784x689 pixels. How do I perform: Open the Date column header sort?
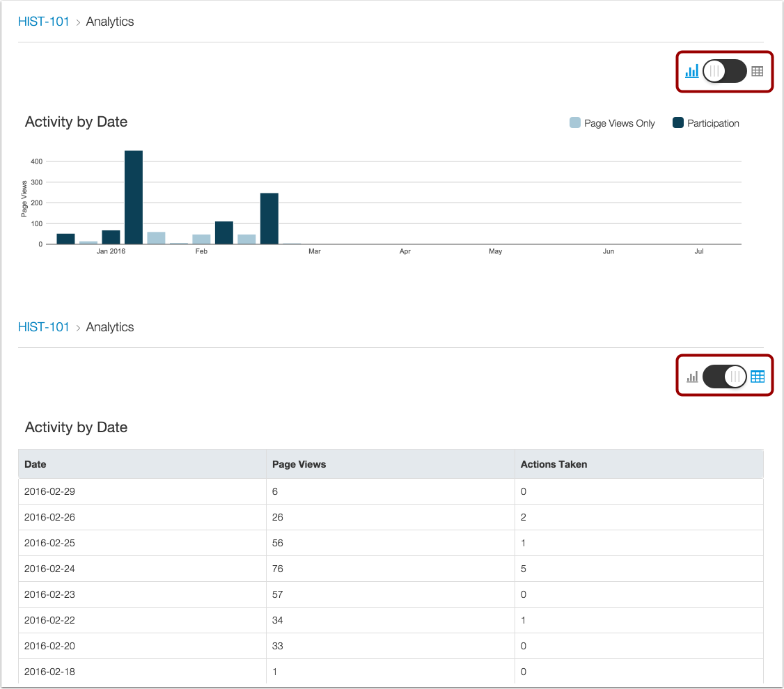35,464
